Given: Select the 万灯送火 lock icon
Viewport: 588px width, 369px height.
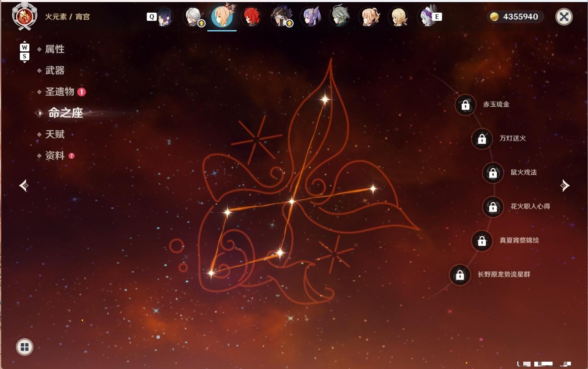Looking at the screenshot, I should click(482, 139).
